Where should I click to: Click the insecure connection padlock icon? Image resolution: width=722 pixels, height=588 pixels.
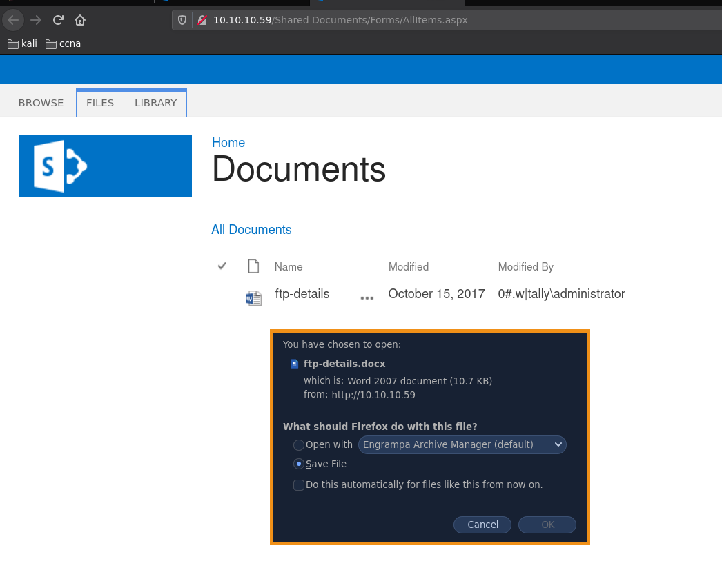click(202, 20)
